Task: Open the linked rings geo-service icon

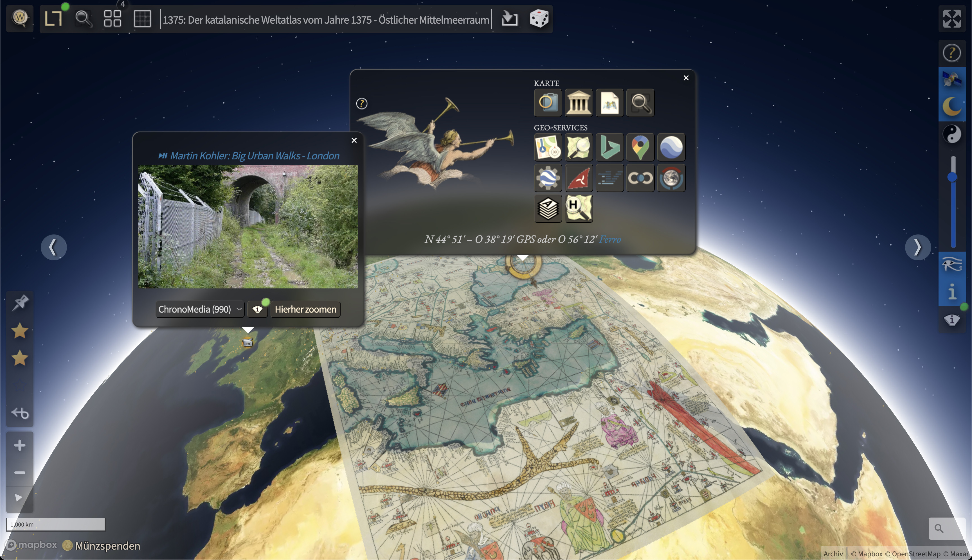Action: tap(640, 178)
